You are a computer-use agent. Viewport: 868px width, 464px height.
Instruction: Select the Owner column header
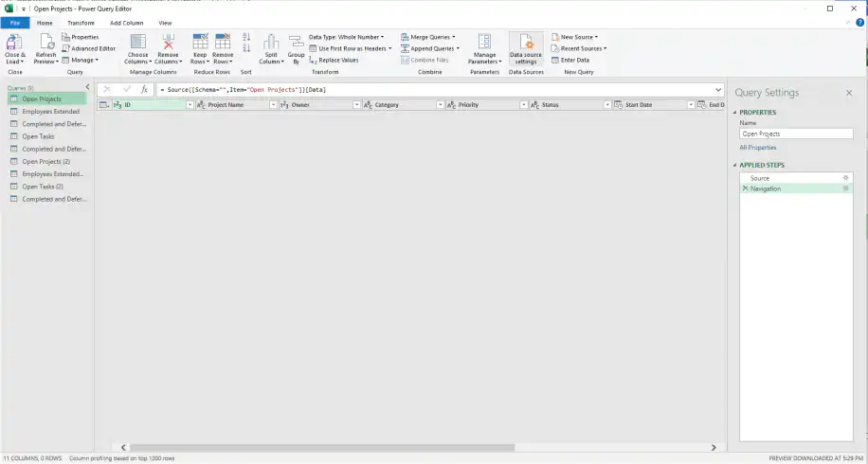point(319,104)
